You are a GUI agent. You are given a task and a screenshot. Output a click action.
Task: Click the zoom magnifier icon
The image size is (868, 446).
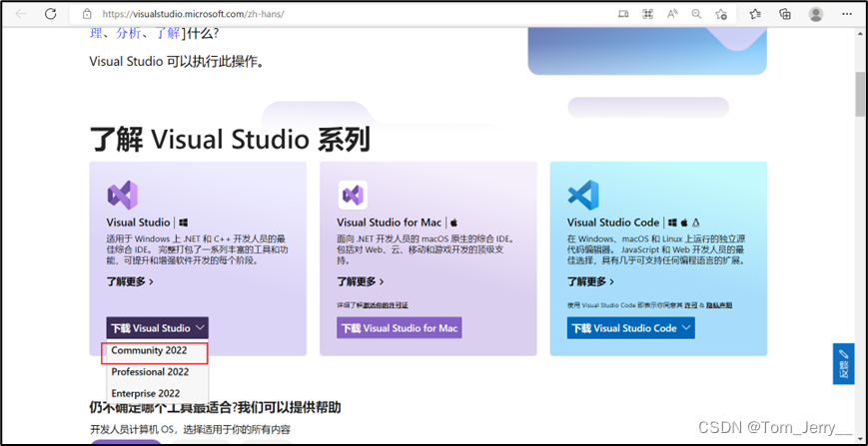pos(696,14)
